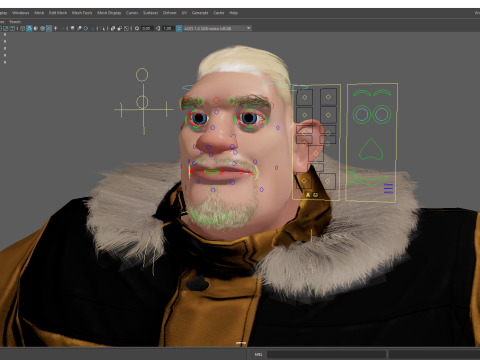Switch the MEL command language label
The image size is (480, 360).
click(258, 354)
